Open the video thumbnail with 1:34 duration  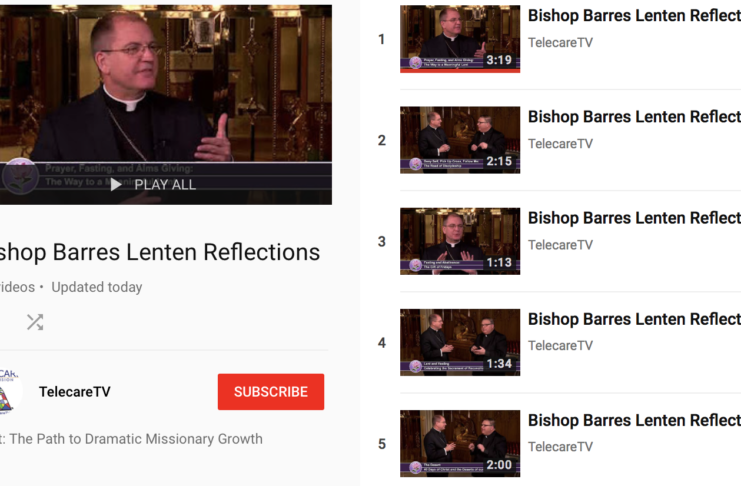[460, 342]
